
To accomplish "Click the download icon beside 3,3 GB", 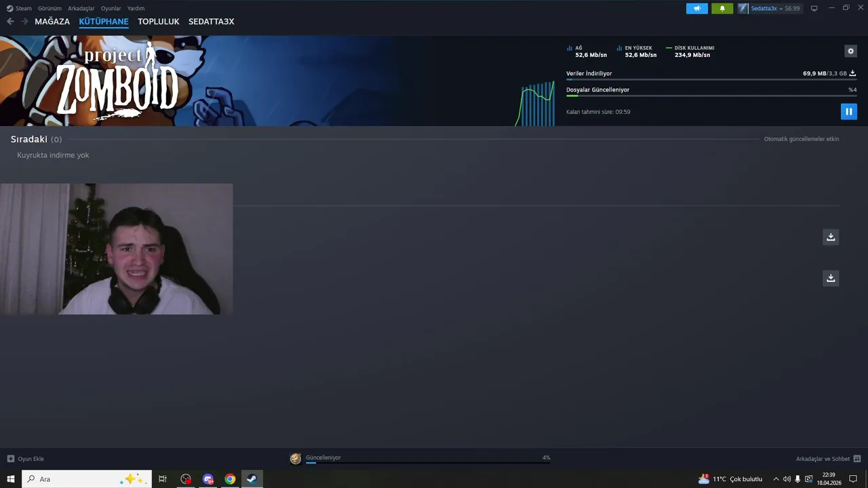I will [853, 73].
